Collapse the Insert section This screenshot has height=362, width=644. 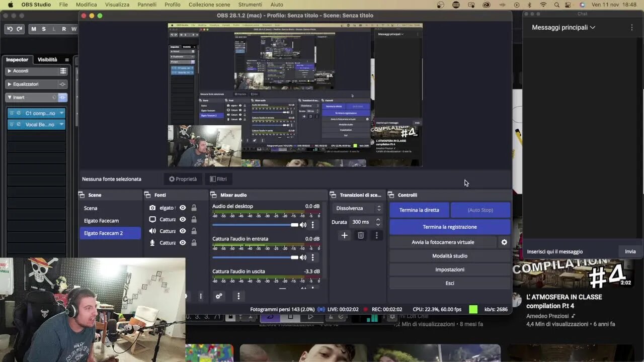(9, 97)
